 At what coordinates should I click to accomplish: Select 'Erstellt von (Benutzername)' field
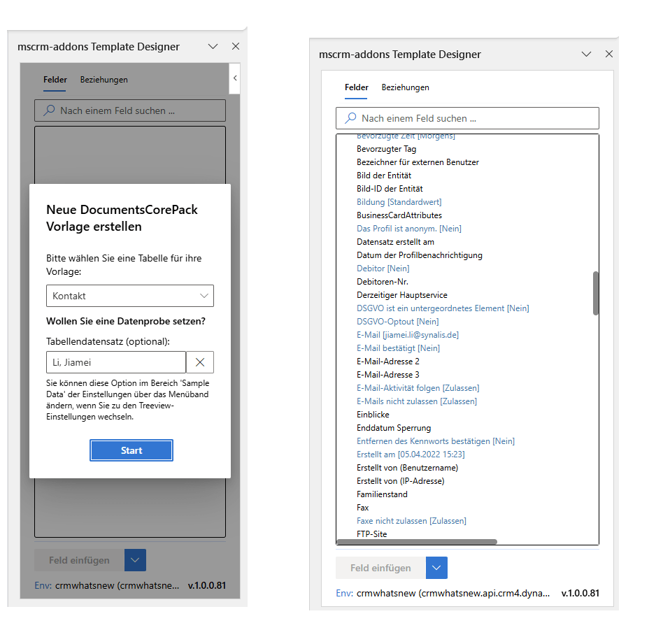[407, 468]
